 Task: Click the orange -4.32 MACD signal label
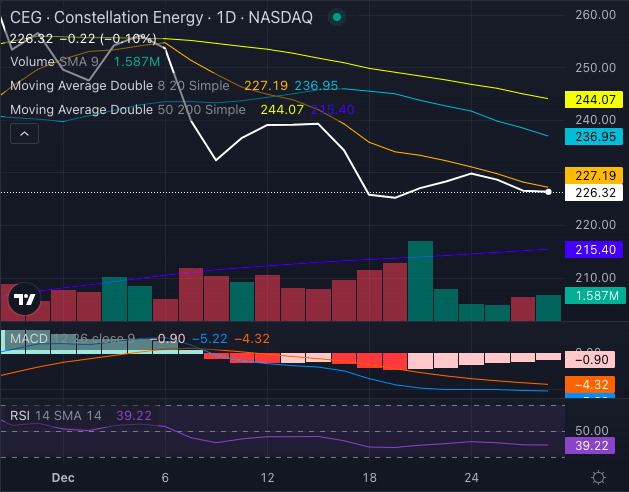point(595,384)
